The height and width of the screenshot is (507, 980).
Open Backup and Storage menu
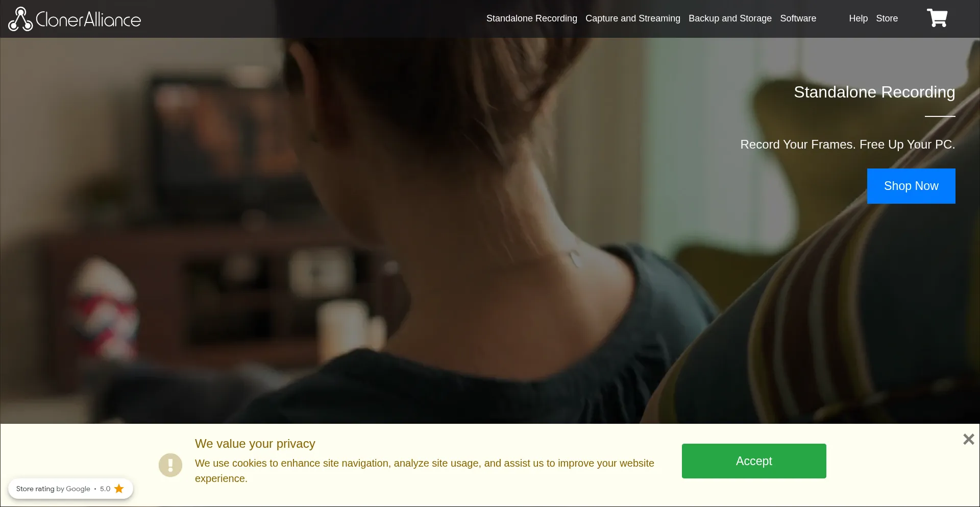[x=730, y=18]
